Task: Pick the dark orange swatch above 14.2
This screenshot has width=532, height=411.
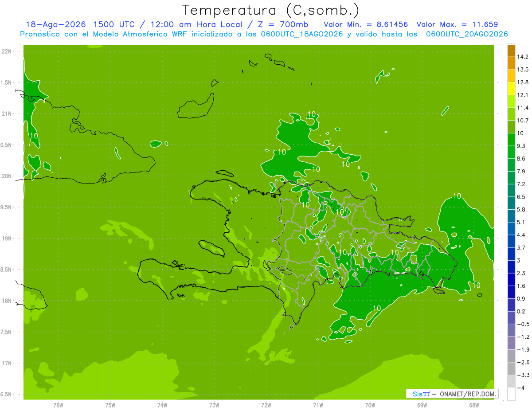Action: coord(511,51)
